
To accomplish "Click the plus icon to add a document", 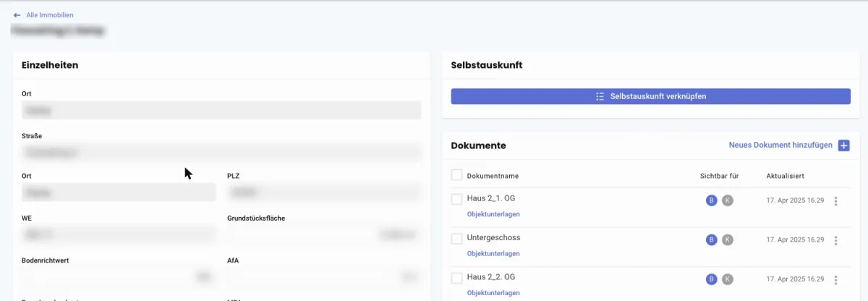I will (844, 145).
